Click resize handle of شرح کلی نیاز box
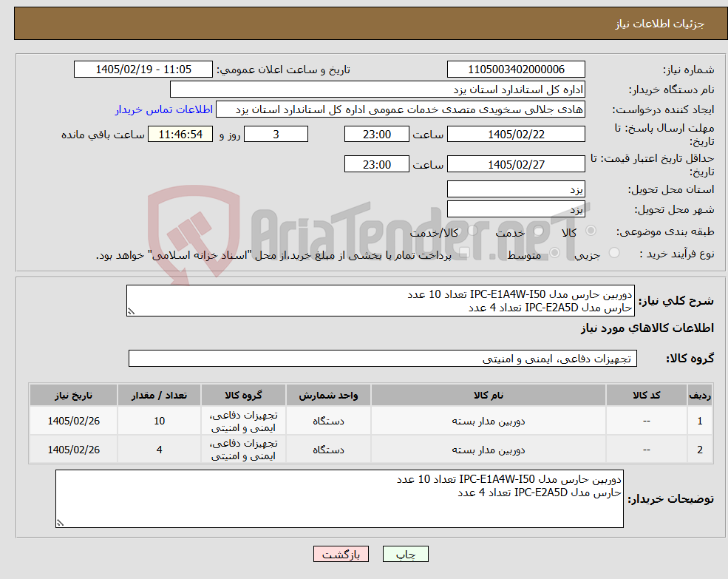728x579 pixels. tap(131, 312)
